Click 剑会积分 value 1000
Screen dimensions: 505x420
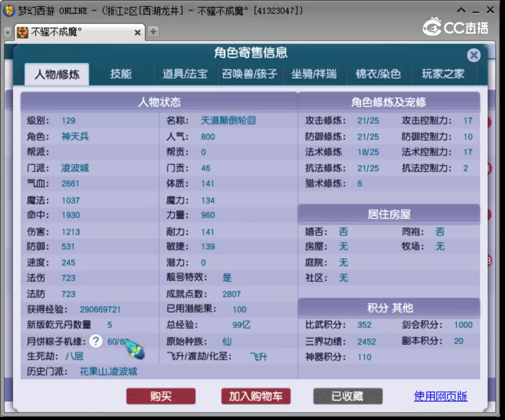pos(463,325)
